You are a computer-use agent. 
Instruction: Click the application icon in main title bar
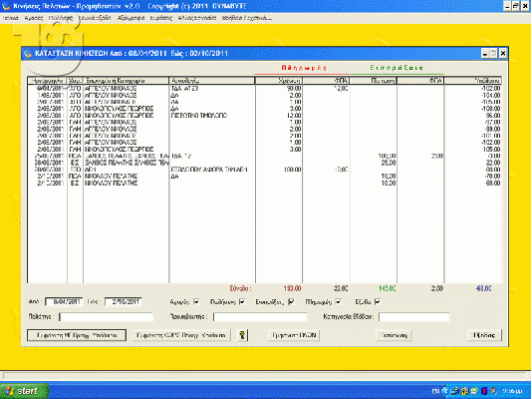click(6, 6)
